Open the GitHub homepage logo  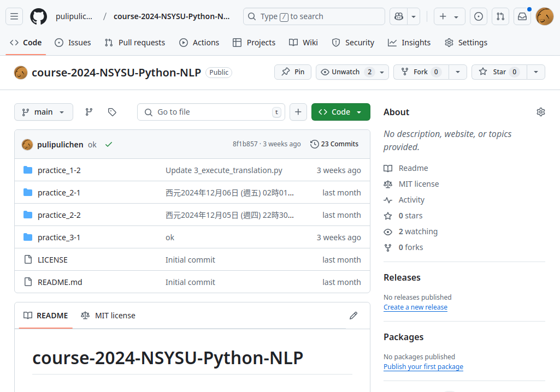38,16
